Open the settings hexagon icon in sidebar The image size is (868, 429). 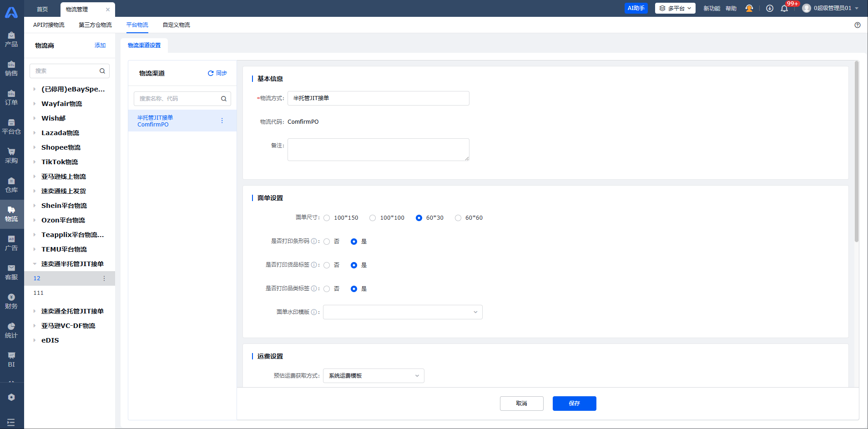tap(11, 397)
